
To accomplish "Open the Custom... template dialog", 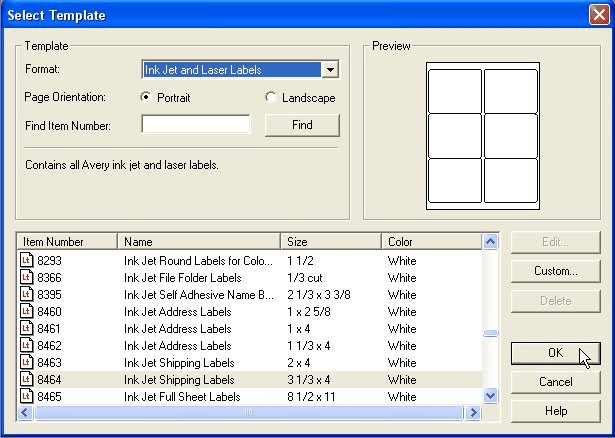I will [557, 271].
